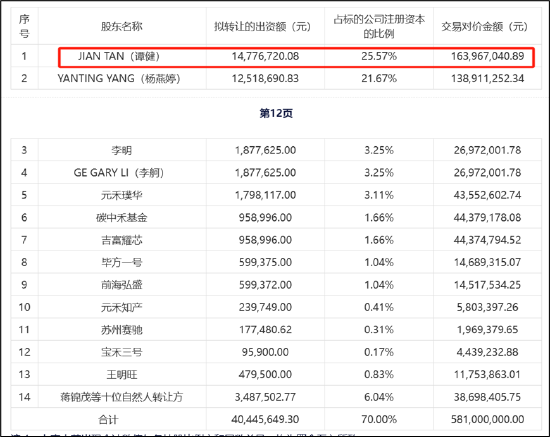550x437 pixels.
Task: Click the 6.04% ratio cell
Action: pos(379,397)
